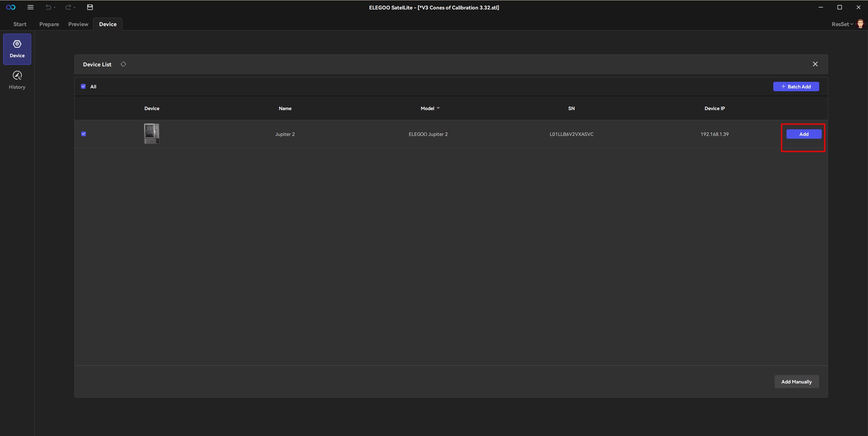868x436 pixels.
Task: Expand the undo history dropdown arrow
Action: pos(54,8)
